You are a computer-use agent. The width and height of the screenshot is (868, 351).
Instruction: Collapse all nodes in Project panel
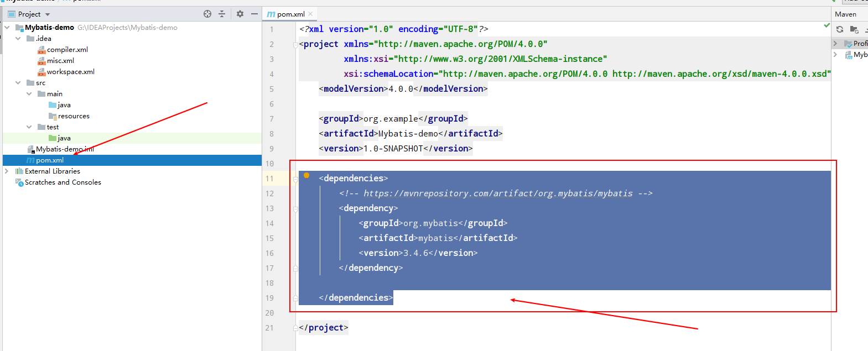coord(222,14)
